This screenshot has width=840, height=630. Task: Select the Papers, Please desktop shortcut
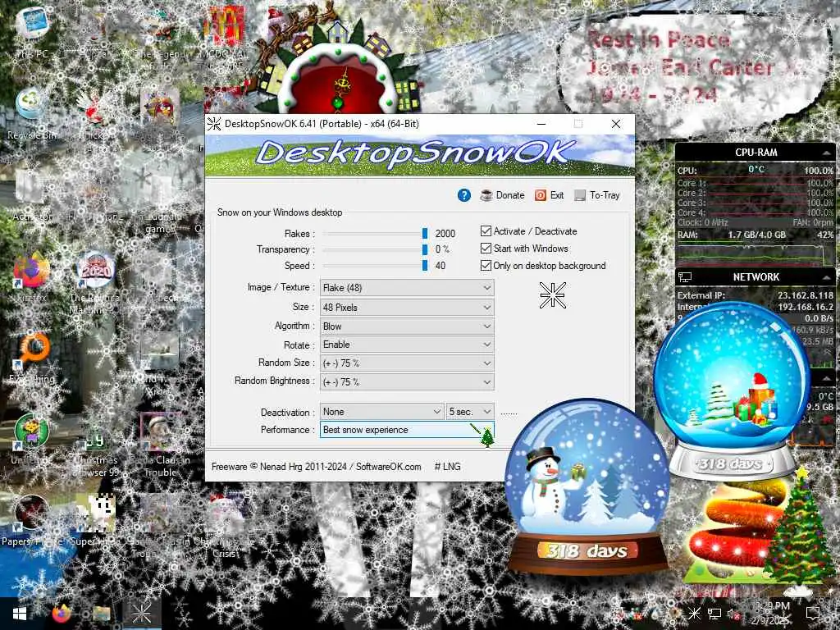pyautogui.click(x=32, y=519)
